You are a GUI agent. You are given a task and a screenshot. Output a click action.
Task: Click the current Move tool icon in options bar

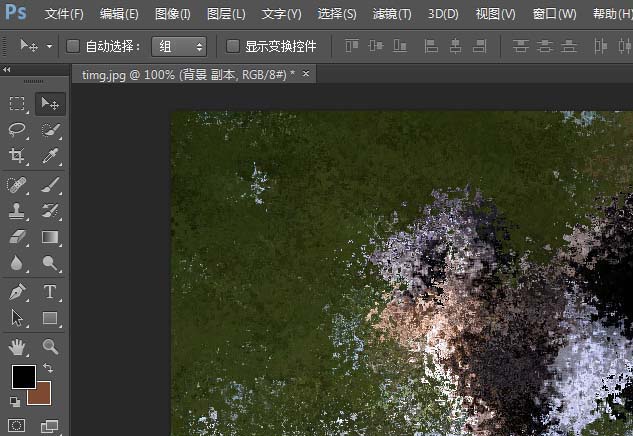tap(29, 46)
